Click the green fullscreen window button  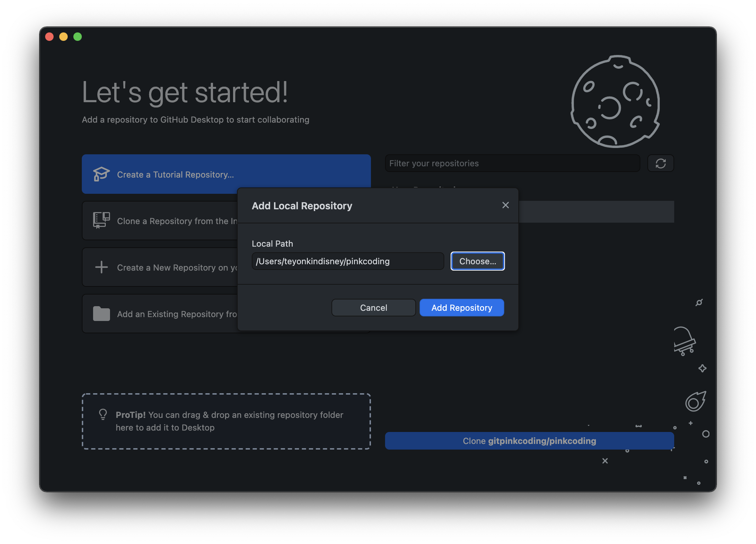point(78,37)
